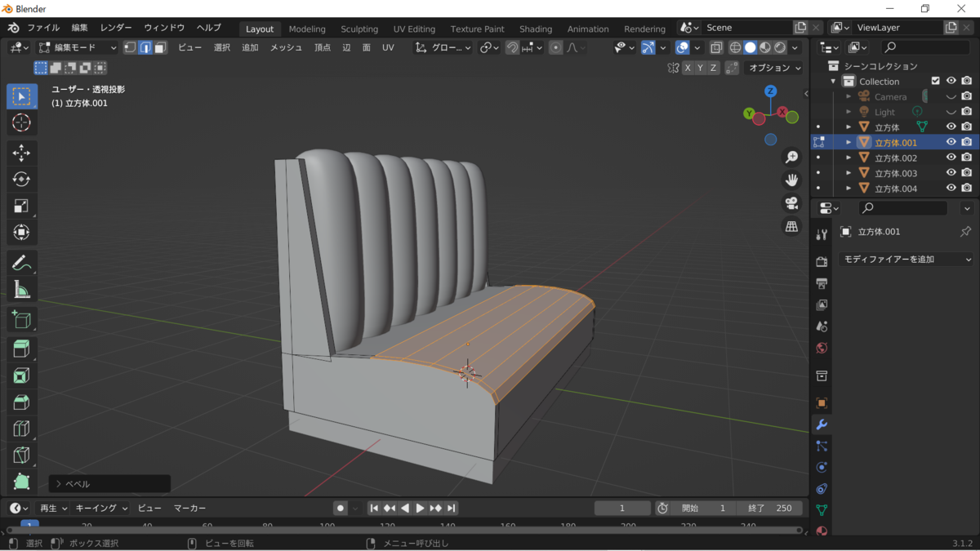The width and height of the screenshot is (980, 551).
Task: Select the 3D Cursor tool
Action: point(22,122)
